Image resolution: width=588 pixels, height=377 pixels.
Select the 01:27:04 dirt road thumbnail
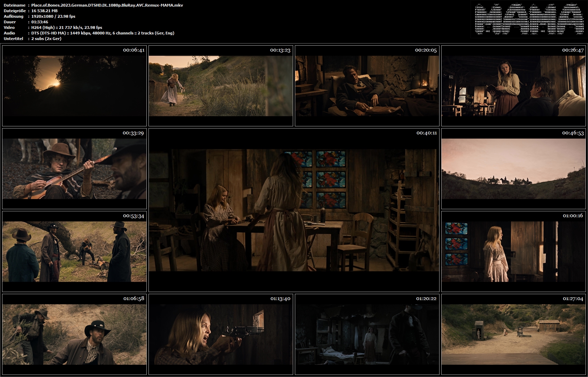click(513, 334)
